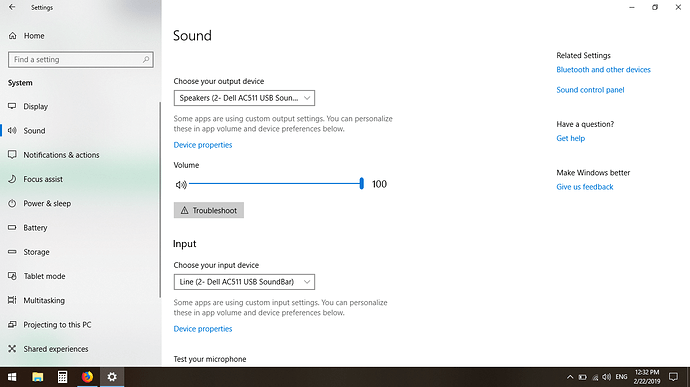Expand the output device dropdown
Image resolution: width=690 pixels, height=387 pixels.
tap(244, 98)
